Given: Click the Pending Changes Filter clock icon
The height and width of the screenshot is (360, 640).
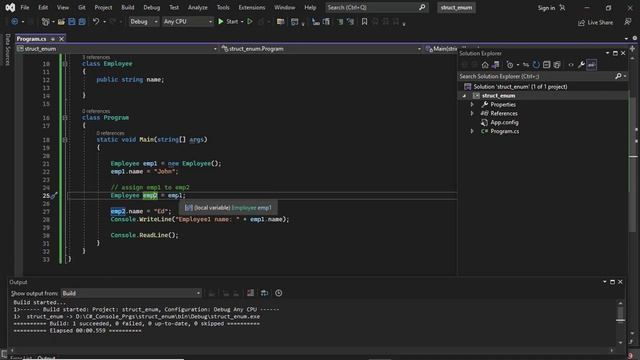Looking at the screenshot, I should (x=510, y=65).
